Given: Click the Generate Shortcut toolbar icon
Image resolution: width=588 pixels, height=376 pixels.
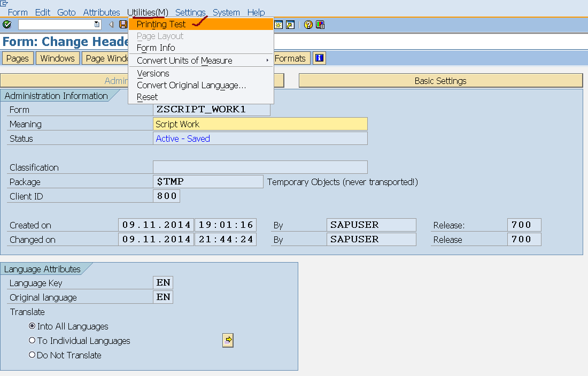Looking at the screenshot, I should [x=290, y=25].
